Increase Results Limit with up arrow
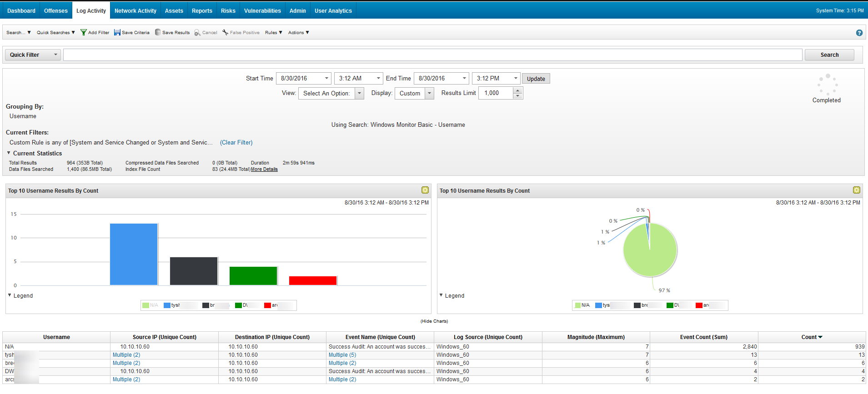Screen dimensions: 868x394 click(517, 90)
